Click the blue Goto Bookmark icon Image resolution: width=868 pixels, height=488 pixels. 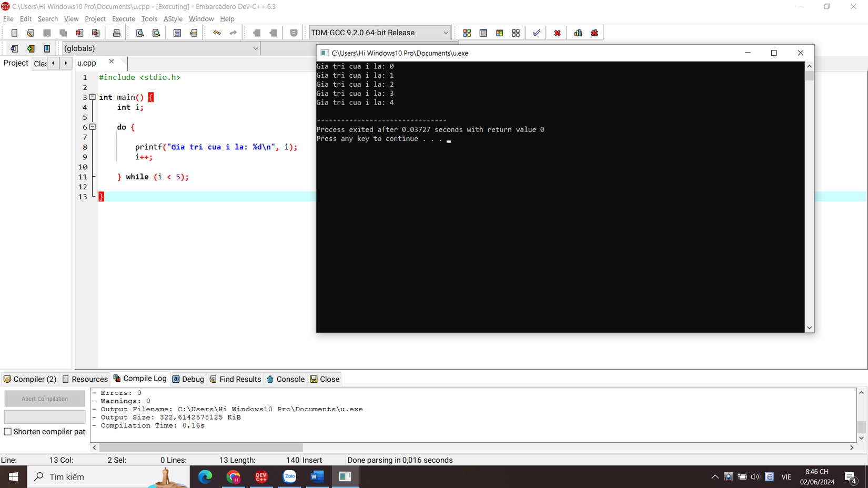pyautogui.click(x=47, y=48)
